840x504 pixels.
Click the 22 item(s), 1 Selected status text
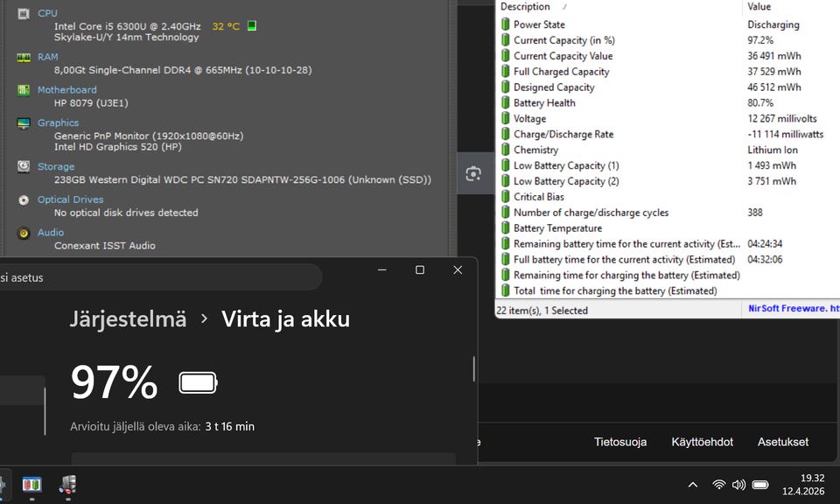[x=542, y=310]
